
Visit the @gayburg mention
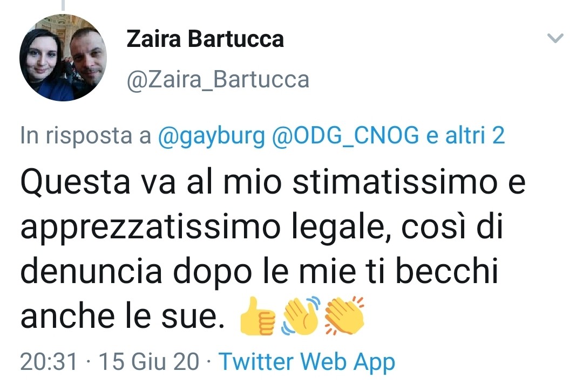point(212,136)
